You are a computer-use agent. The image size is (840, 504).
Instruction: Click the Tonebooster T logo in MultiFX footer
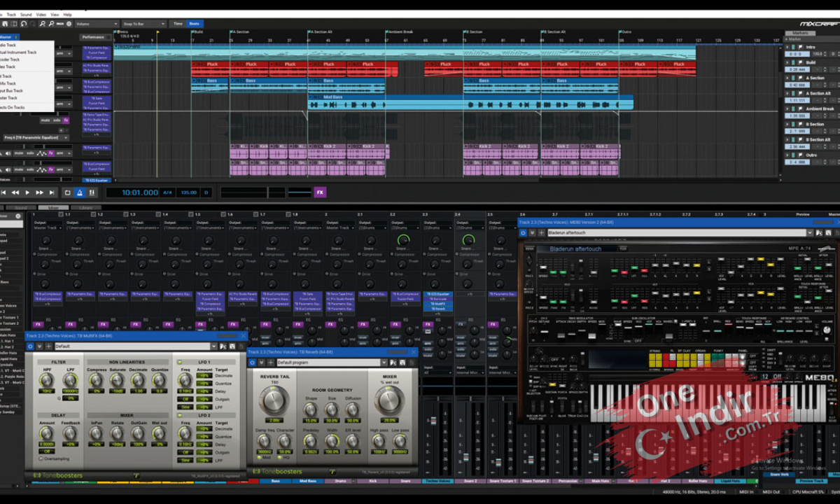pyautogui.click(x=136, y=475)
